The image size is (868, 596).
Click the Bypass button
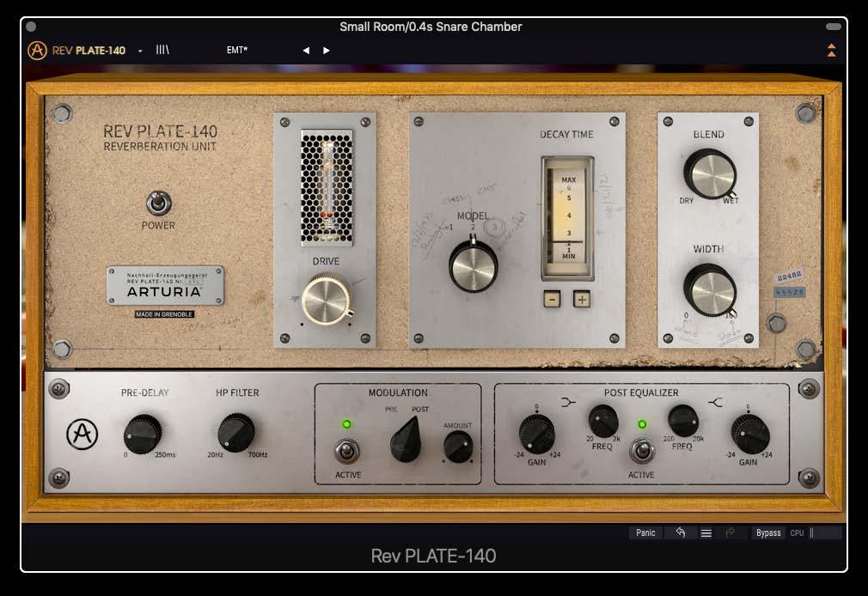[768, 533]
